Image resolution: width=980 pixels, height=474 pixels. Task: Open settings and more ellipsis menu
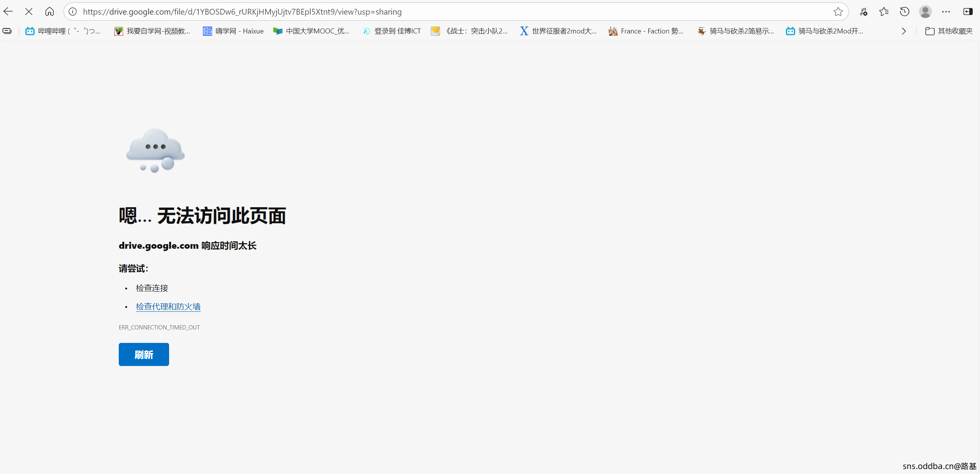point(946,12)
